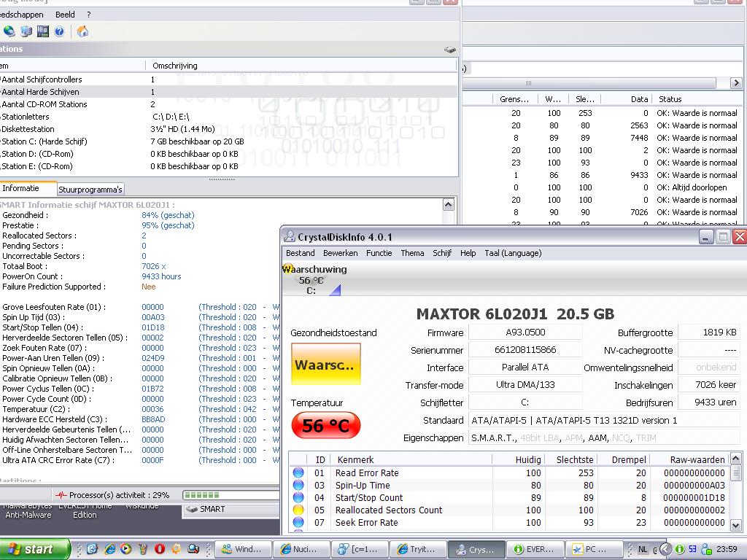Click yellow Waarsc.. health status button

point(326,365)
